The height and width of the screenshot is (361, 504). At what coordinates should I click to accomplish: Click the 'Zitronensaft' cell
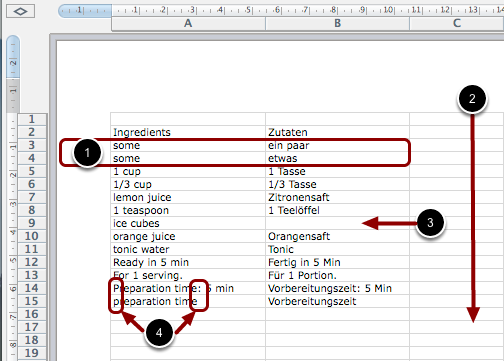pyautogui.click(x=337, y=197)
